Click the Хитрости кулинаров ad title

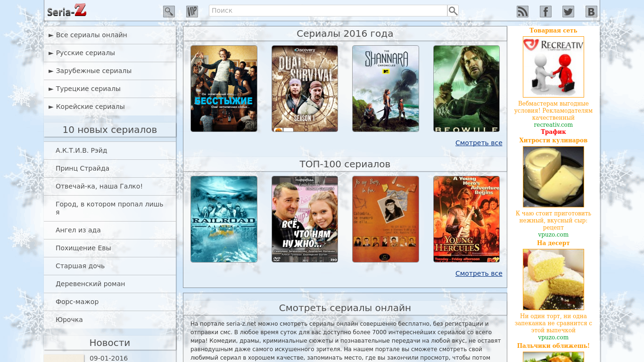coord(553,140)
